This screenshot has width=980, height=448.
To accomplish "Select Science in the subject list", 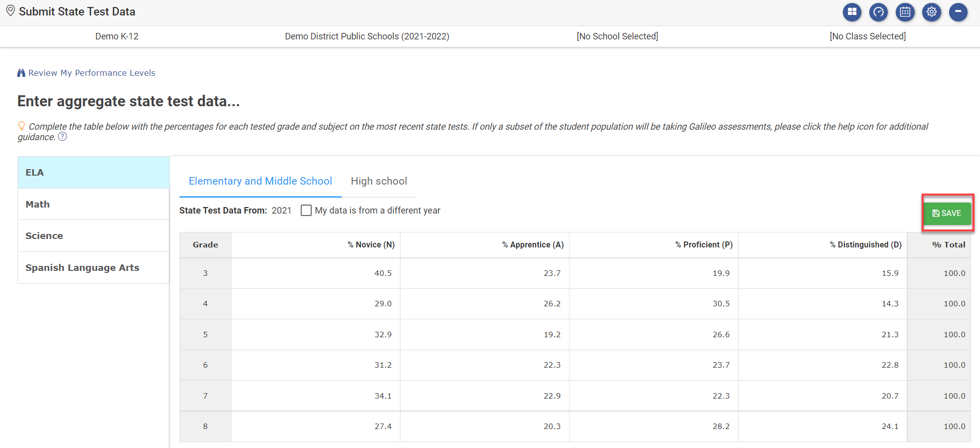I will (44, 235).
